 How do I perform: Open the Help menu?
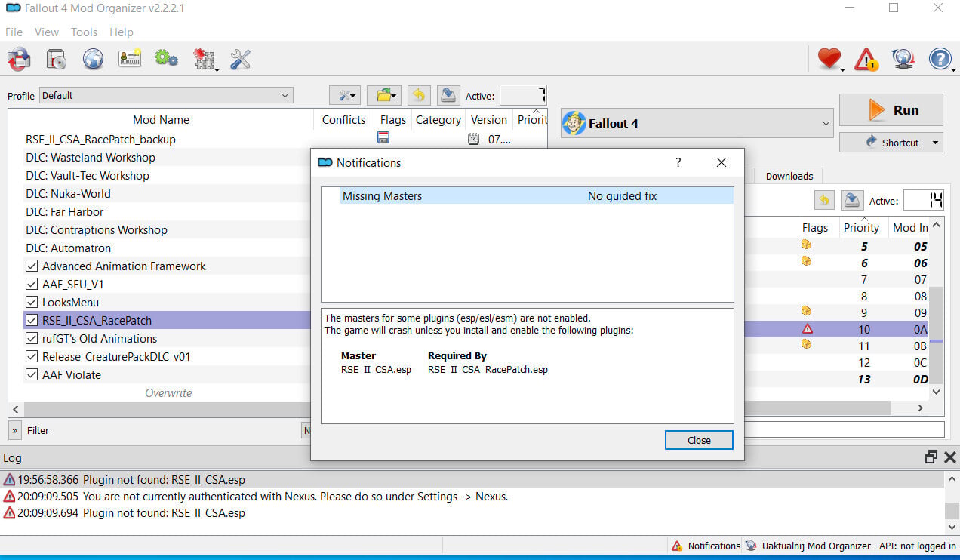click(122, 32)
